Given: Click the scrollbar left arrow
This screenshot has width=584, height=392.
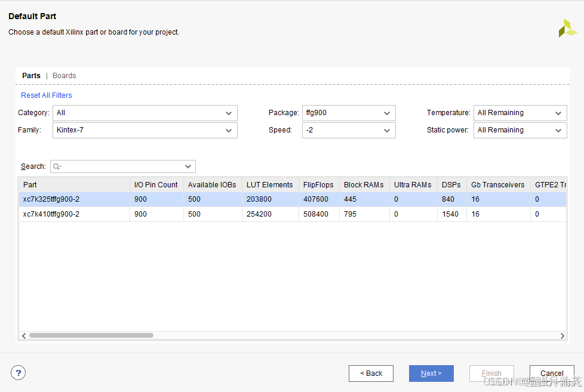Looking at the screenshot, I should [24, 336].
